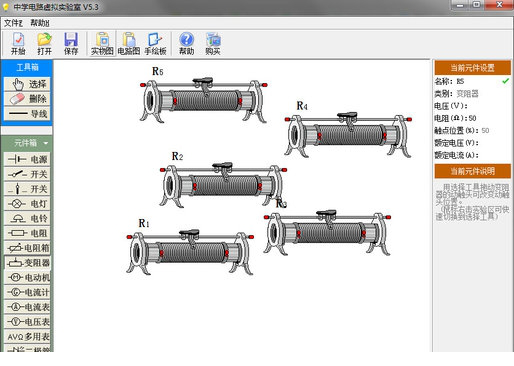
Task: Pick the 电灯 lamp component
Action: tap(27, 204)
